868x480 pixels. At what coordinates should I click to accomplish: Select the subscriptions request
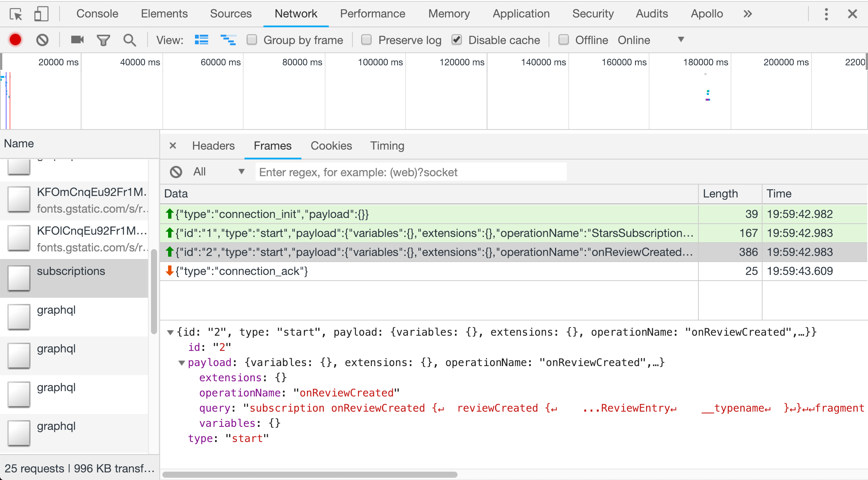74,278
